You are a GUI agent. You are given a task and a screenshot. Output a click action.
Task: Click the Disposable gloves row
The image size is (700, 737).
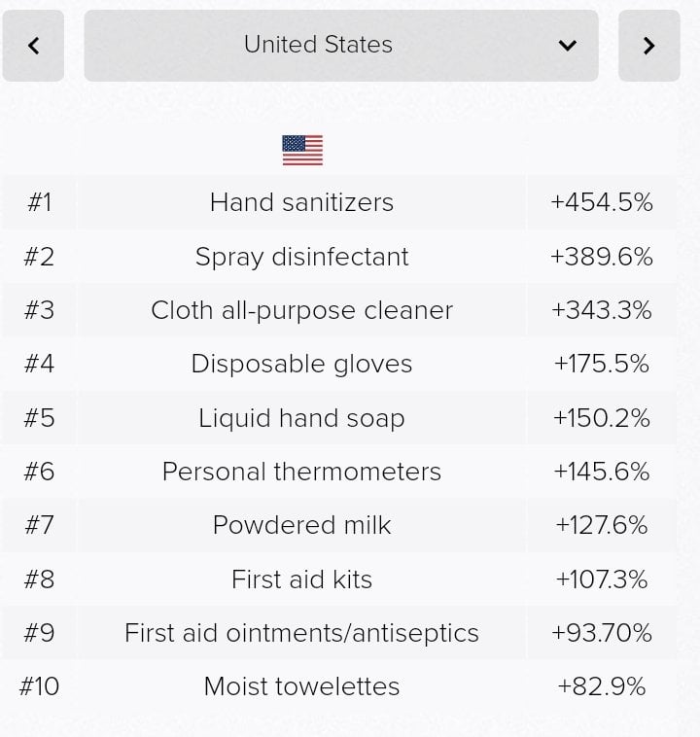tap(301, 364)
